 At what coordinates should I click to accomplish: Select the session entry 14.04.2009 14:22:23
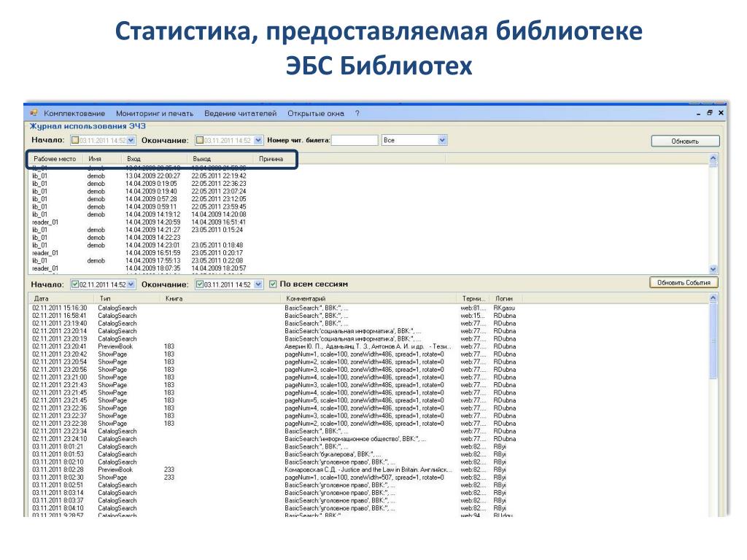point(152,238)
